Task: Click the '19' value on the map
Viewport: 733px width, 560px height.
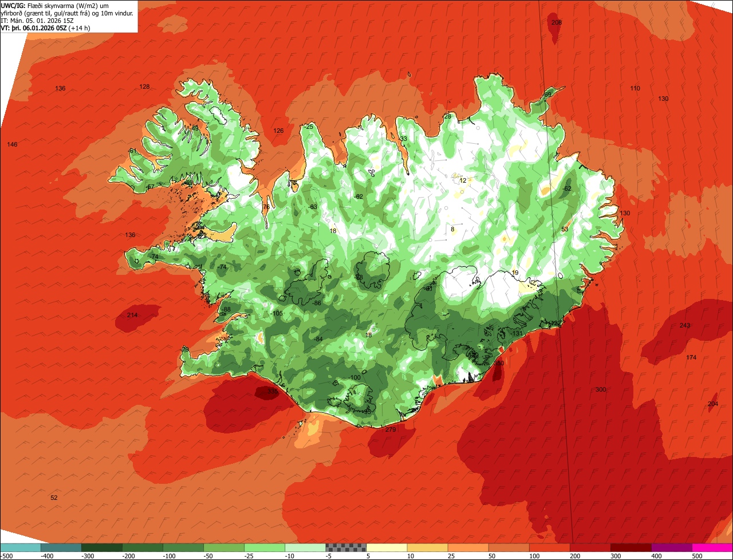Action: click(x=515, y=273)
